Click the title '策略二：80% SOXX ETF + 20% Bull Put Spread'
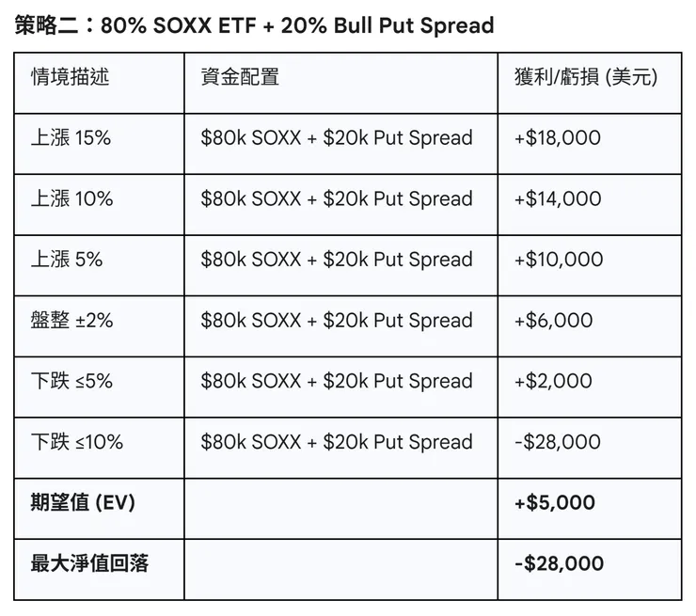Image resolution: width=696 pixels, height=616 pixels. (255, 25)
